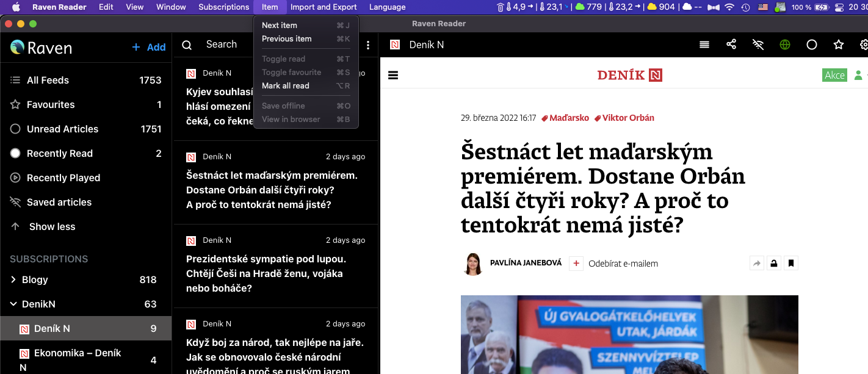Click battery status in menu bar
The width and height of the screenshot is (868, 374).
point(811,7)
